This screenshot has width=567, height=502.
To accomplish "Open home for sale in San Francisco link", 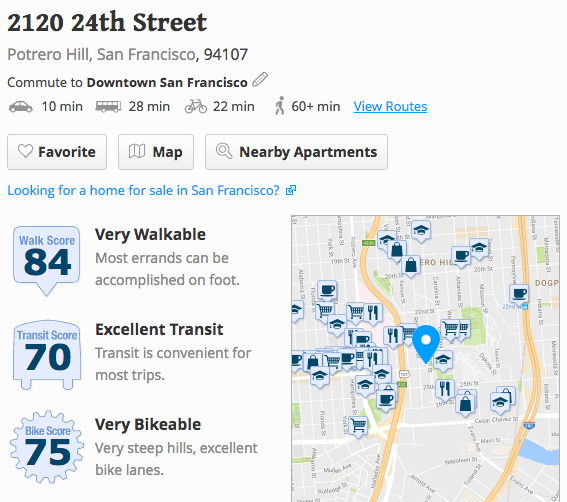I will pos(144,190).
